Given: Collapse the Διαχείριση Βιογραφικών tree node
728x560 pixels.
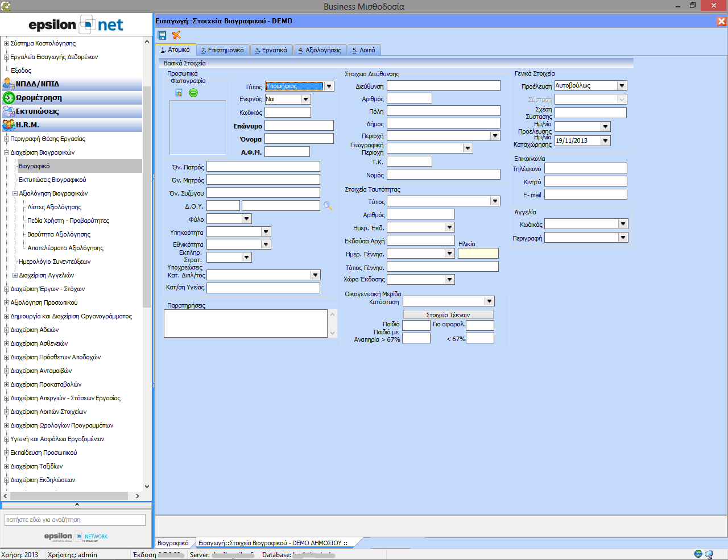Looking at the screenshot, I should click(x=6, y=152).
